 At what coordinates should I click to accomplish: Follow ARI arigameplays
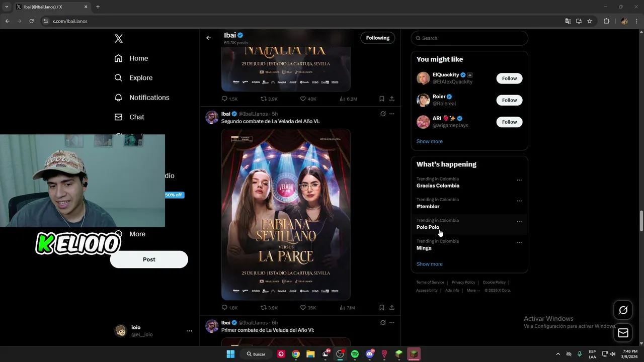pyautogui.click(x=509, y=122)
